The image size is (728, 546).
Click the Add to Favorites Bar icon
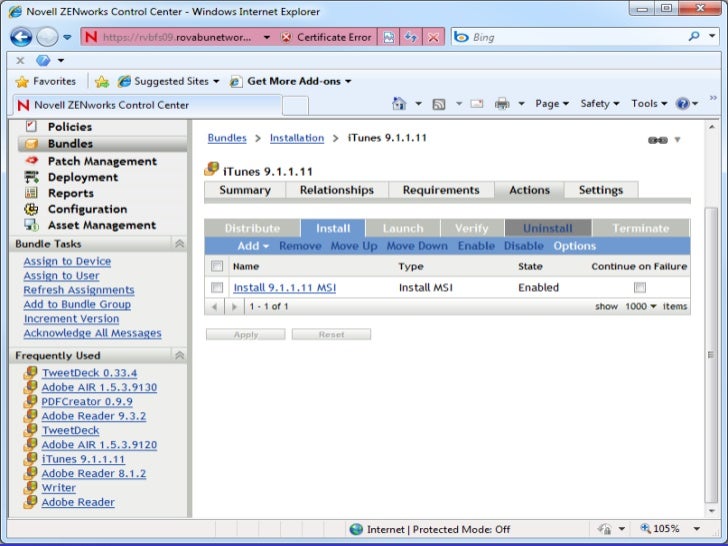pyautogui.click(x=102, y=82)
